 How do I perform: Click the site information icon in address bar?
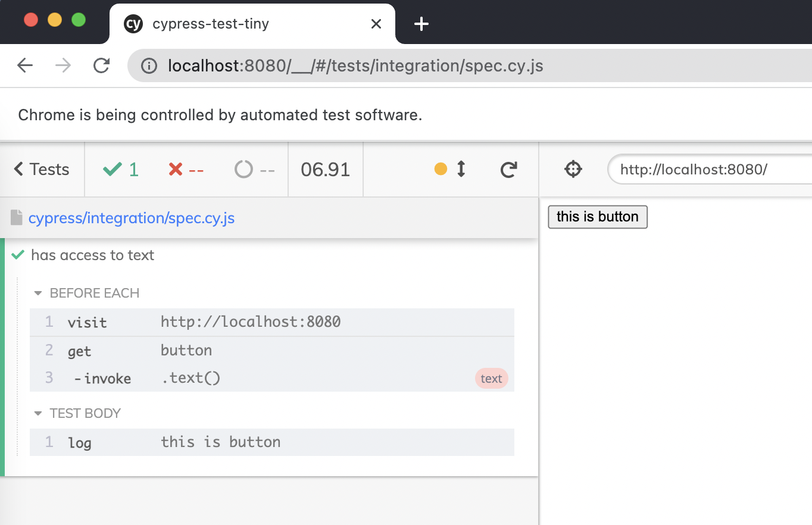pyautogui.click(x=148, y=66)
